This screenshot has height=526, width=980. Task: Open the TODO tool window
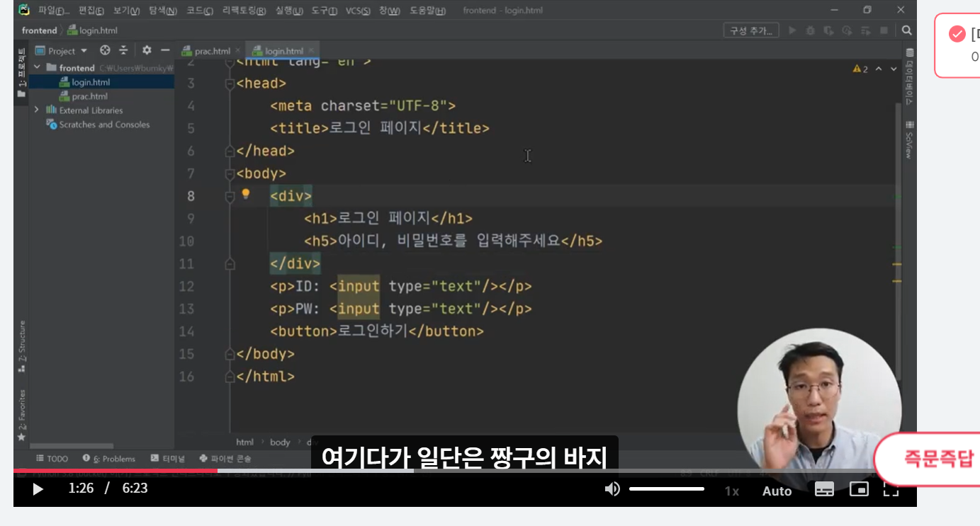pyautogui.click(x=52, y=459)
